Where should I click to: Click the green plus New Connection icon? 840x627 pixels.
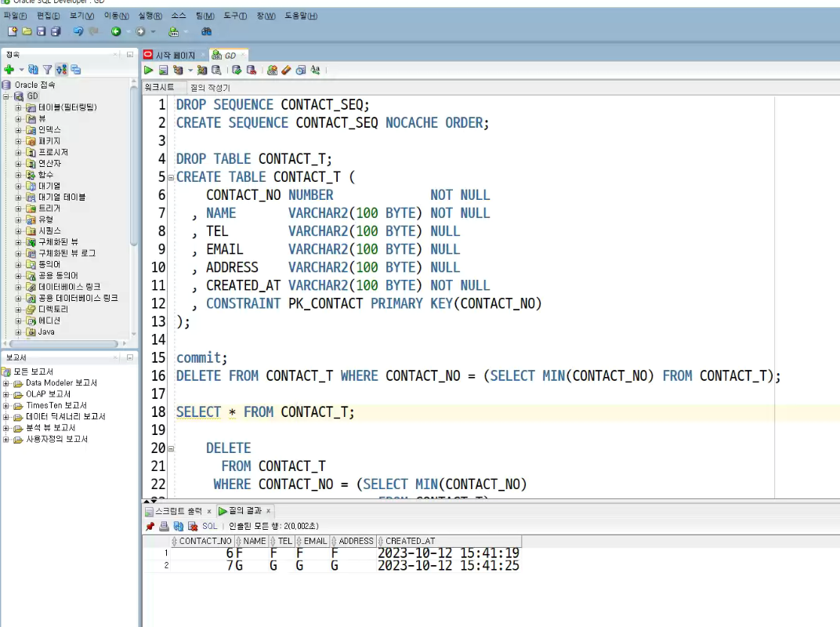coord(9,70)
